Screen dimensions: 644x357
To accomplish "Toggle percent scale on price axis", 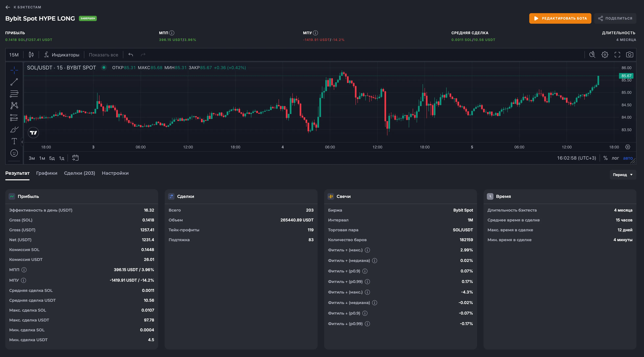I will pos(606,158).
